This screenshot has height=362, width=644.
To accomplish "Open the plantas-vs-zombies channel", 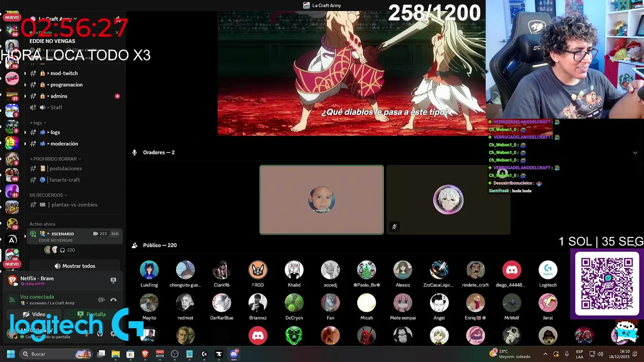I will 74,205.
